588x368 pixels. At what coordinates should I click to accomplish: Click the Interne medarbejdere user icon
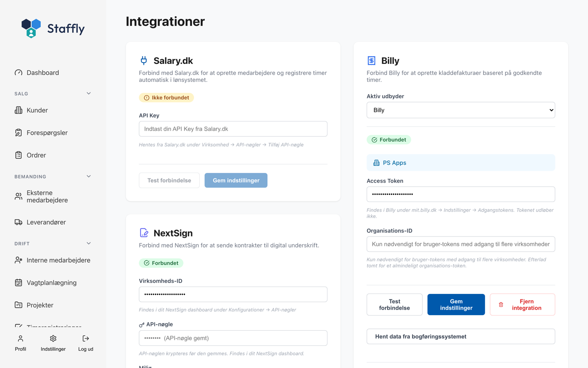pos(18,260)
